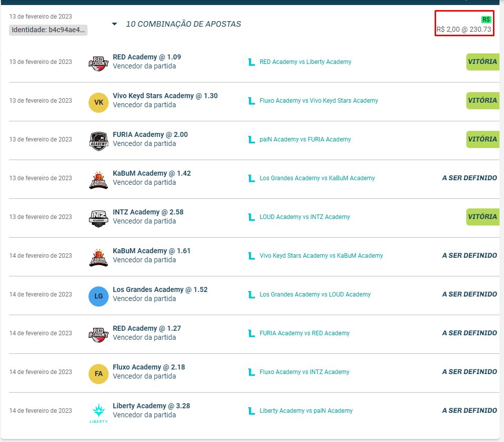Click 'Vivo Keyd Stars Academy @ 1.30' text
Screen dimensions: 504x442
(x=165, y=96)
